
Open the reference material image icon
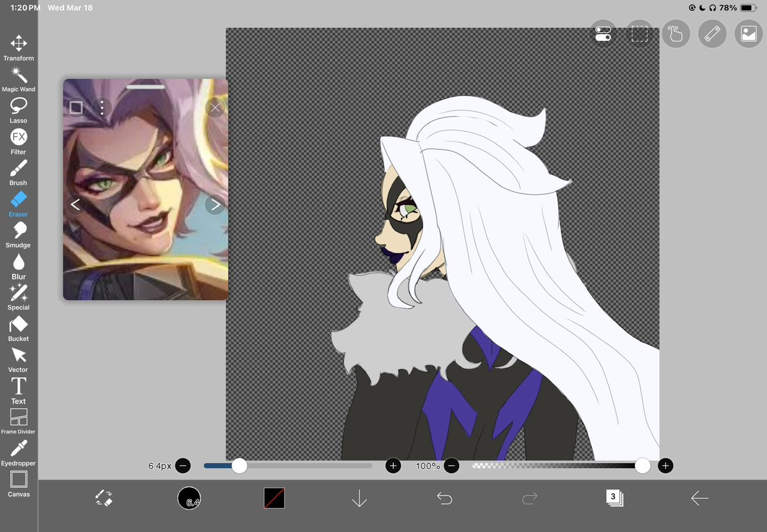click(748, 34)
